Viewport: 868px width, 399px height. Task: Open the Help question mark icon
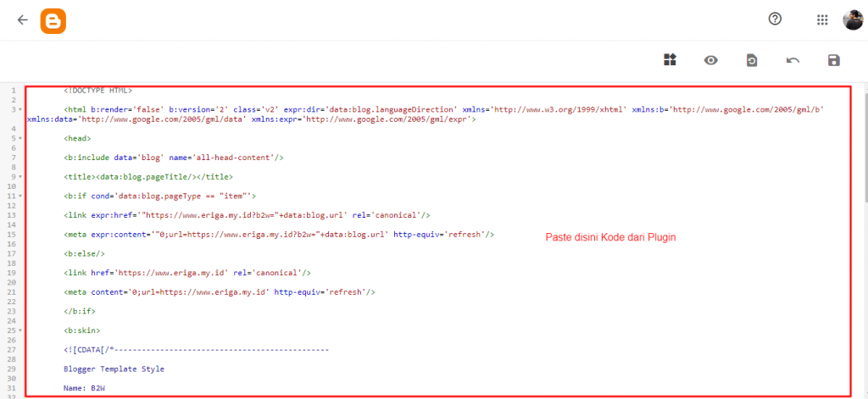[x=775, y=19]
